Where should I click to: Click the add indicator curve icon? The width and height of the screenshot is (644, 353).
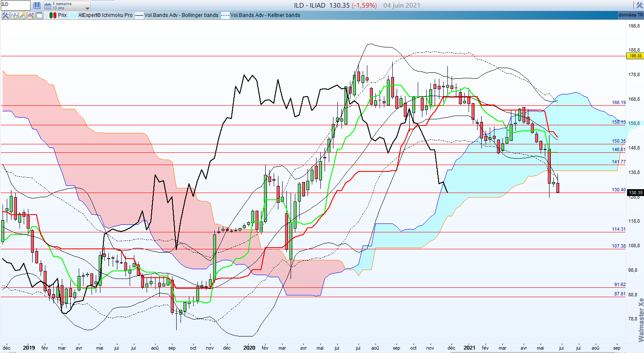[x=14, y=15]
